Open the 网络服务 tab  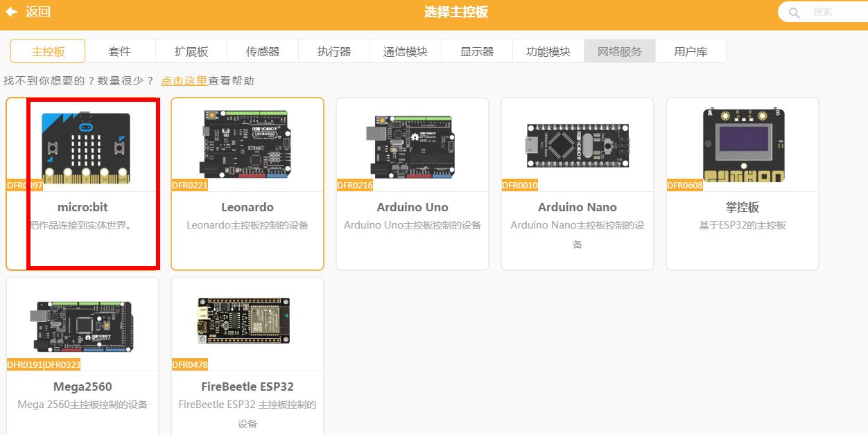620,51
